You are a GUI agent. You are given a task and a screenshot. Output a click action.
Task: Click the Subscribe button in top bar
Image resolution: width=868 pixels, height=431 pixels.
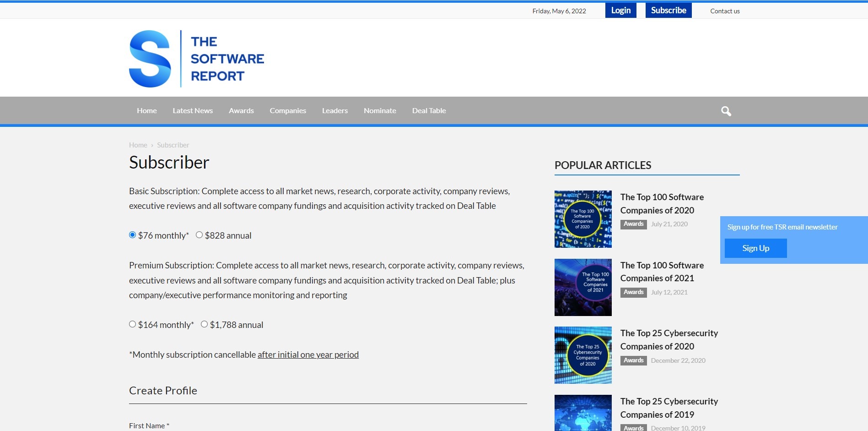pyautogui.click(x=669, y=11)
